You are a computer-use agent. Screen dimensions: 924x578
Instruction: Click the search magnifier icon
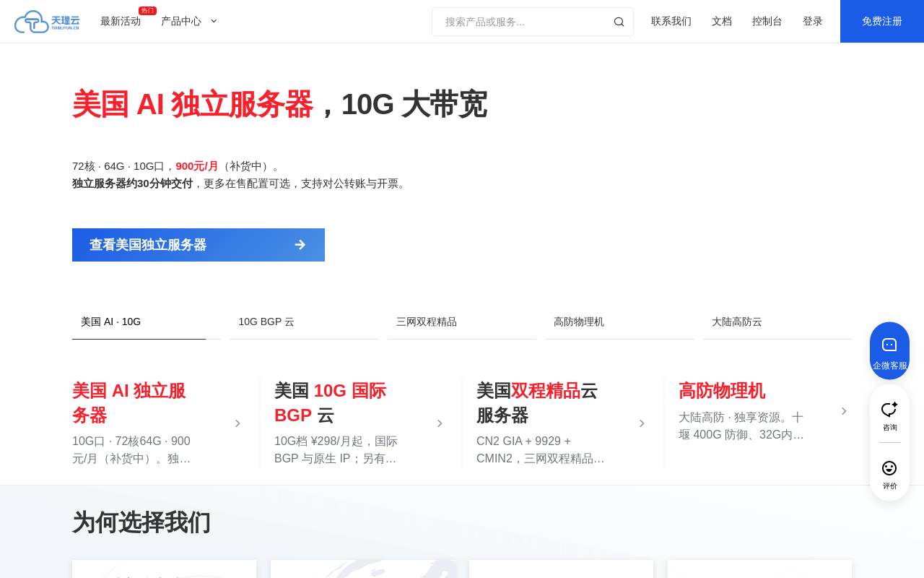point(619,22)
